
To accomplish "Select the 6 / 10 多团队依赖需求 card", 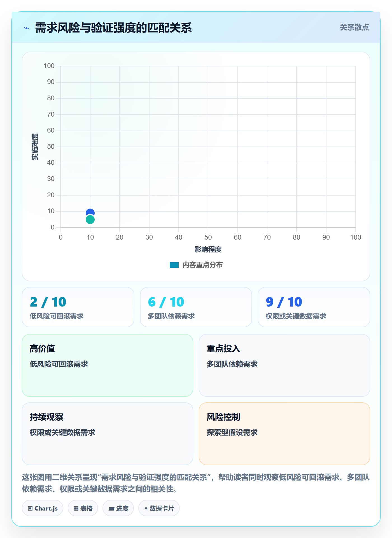I will [196, 307].
